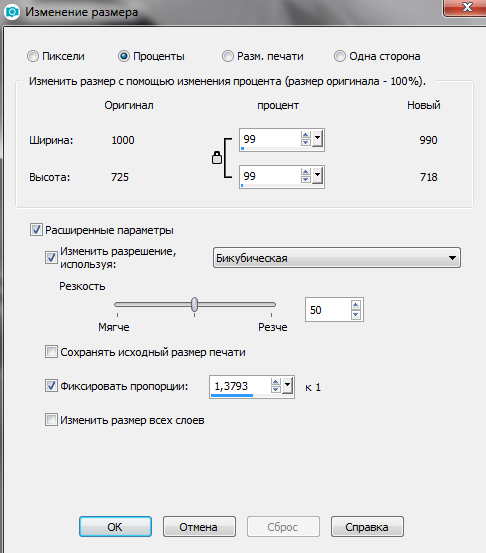The image size is (486, 553).
Task: Increase Ширина percent with up arrow
Action: tap(306, 135)
